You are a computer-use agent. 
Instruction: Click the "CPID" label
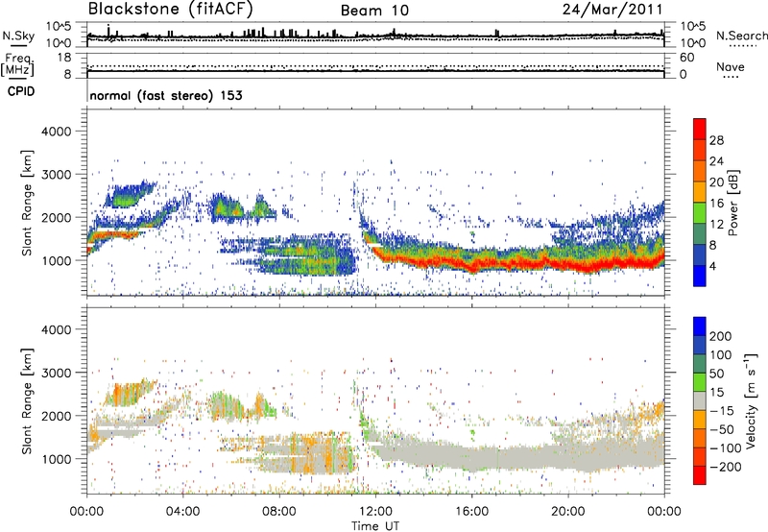click(x=21, y=91)
